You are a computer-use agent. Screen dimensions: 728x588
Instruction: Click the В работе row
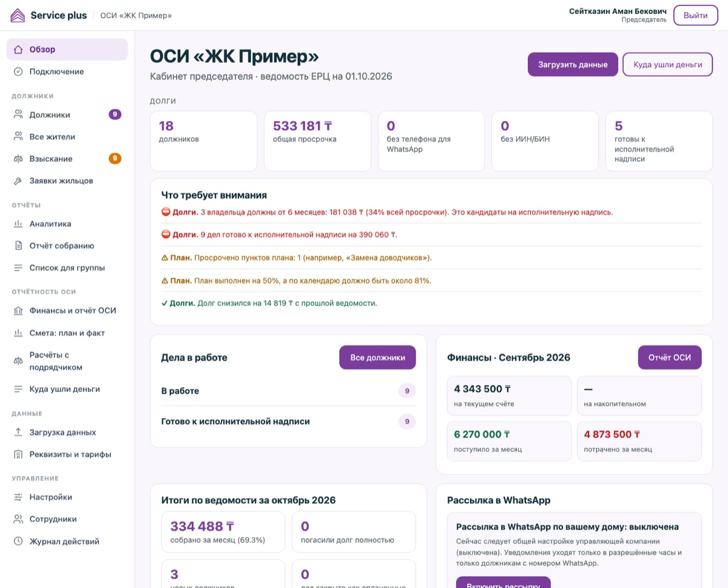tap(289, 391)
